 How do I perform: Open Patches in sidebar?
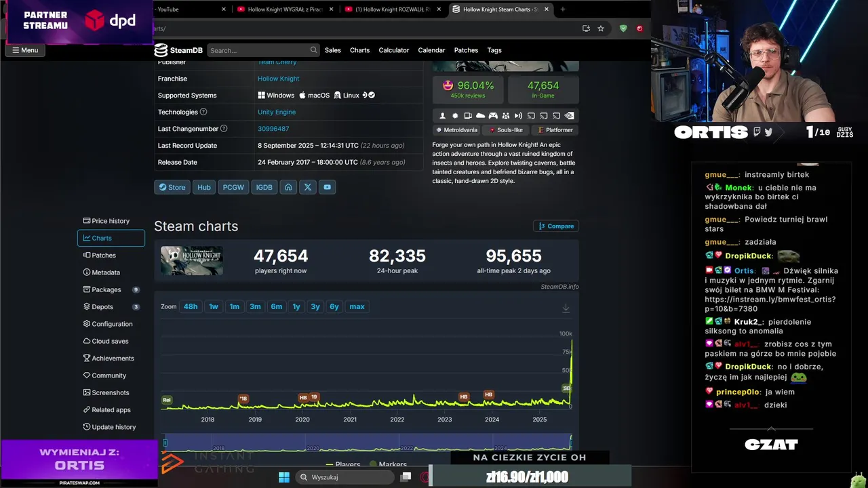pos(111,256)
